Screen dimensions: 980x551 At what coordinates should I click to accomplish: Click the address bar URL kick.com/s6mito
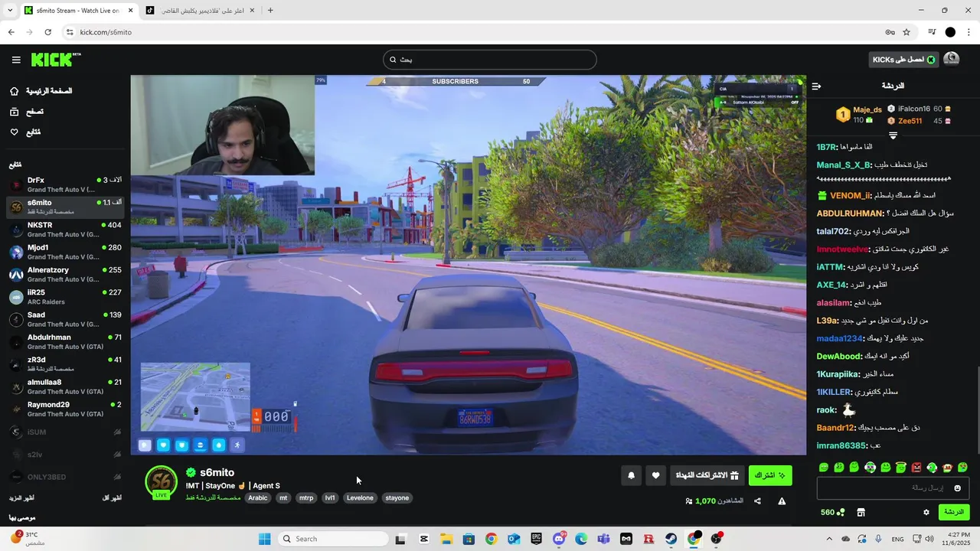[106, 32]
